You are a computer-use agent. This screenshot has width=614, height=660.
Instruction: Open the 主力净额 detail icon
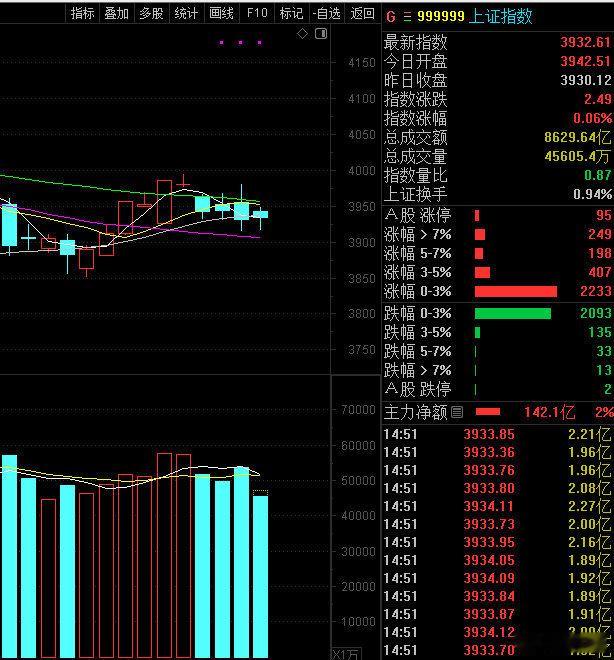point(457,412)
